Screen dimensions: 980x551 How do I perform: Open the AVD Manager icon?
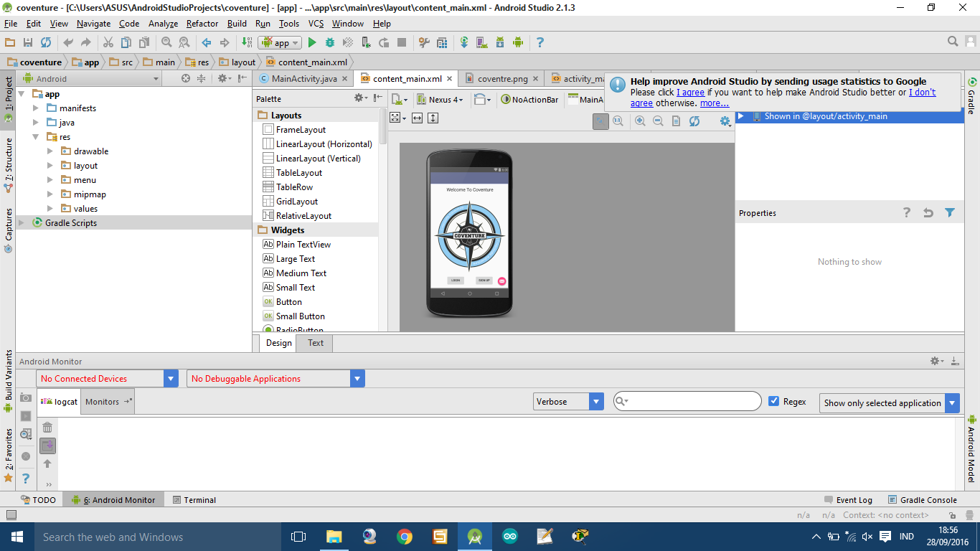(x=481, y=42)
